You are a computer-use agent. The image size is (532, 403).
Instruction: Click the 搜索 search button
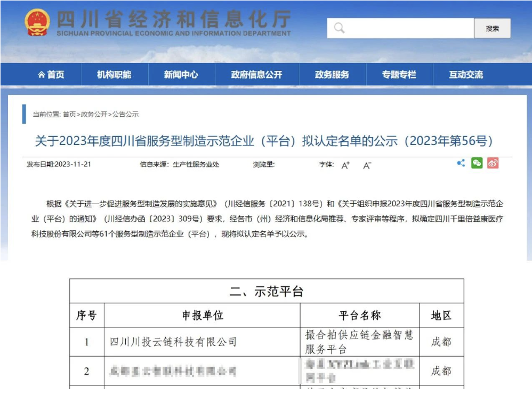[492, 28]
